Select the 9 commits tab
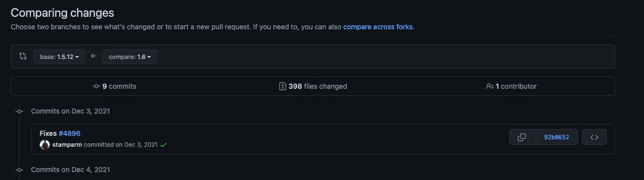The width and height of the screenshot is (644, 180). (x=114, y=86)
